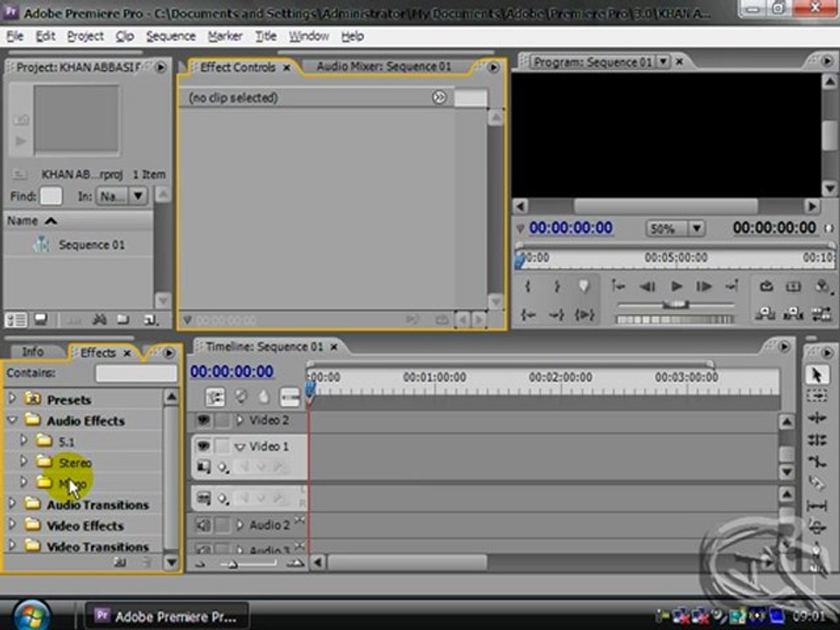Switch Project panel to list view
The height and width of the screenshot is (630, 840).
[x=16, y=320]
